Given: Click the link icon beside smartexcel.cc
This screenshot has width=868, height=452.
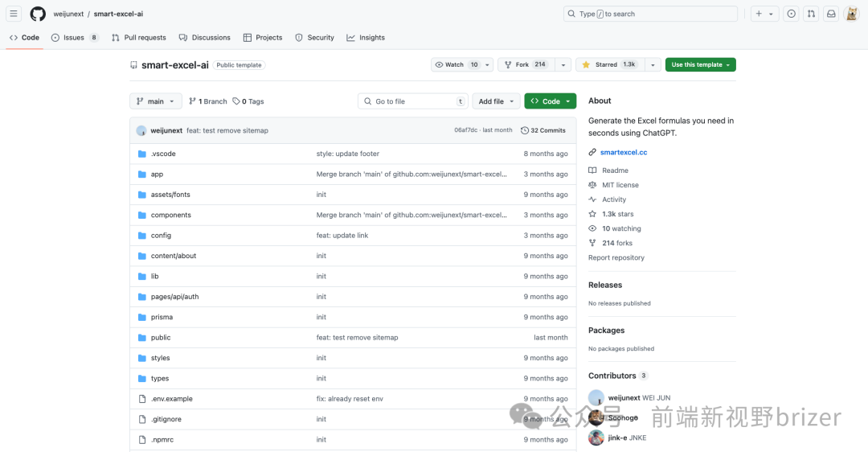Looking at the screenshot, I should 592,152.
